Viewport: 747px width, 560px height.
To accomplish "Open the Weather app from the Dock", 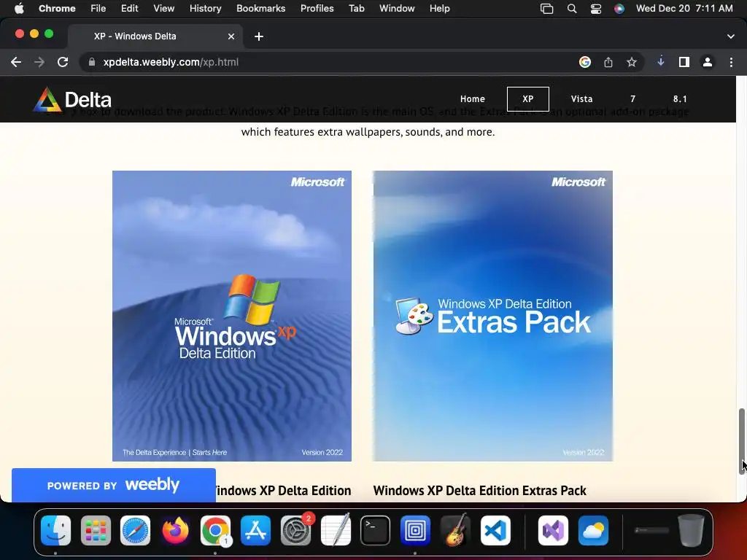I will [593, 530].
